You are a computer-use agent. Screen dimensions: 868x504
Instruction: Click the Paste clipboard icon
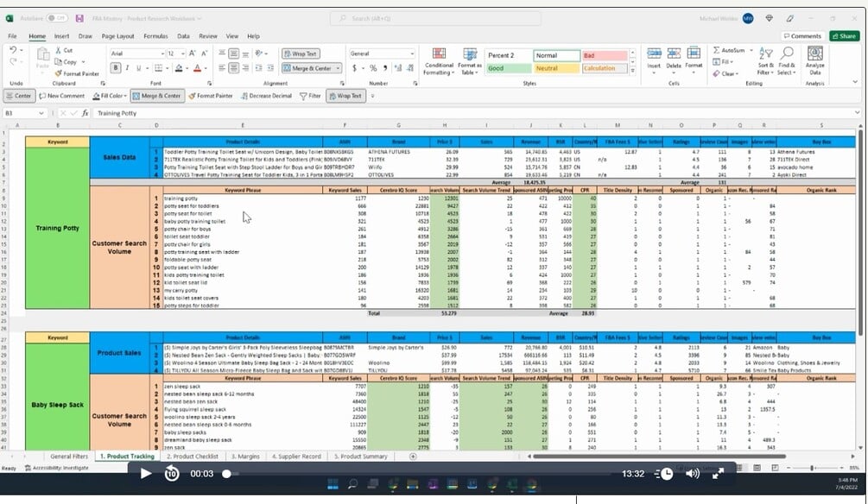(x=42, y=54)
